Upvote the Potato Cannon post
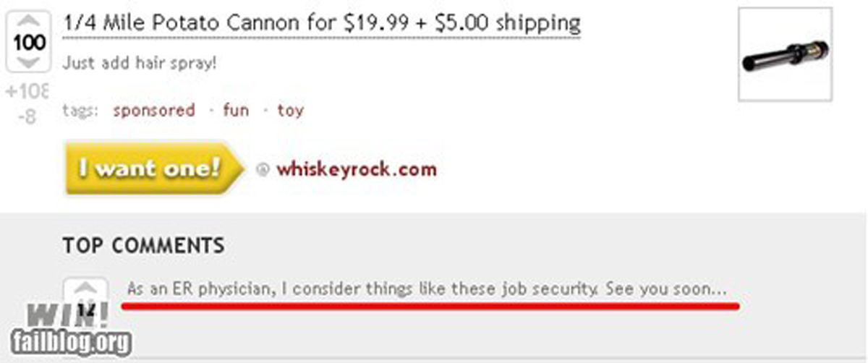The image size is (868, 363). coord(28,21)
